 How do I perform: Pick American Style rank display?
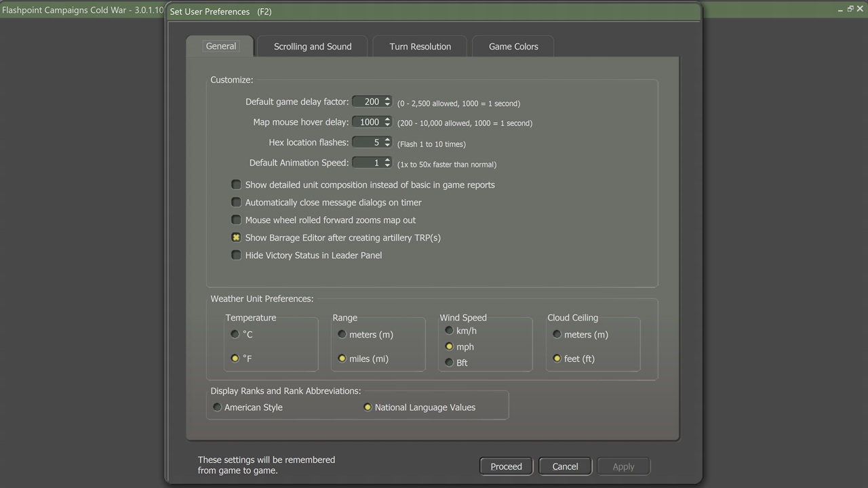[x=218, y=407]
